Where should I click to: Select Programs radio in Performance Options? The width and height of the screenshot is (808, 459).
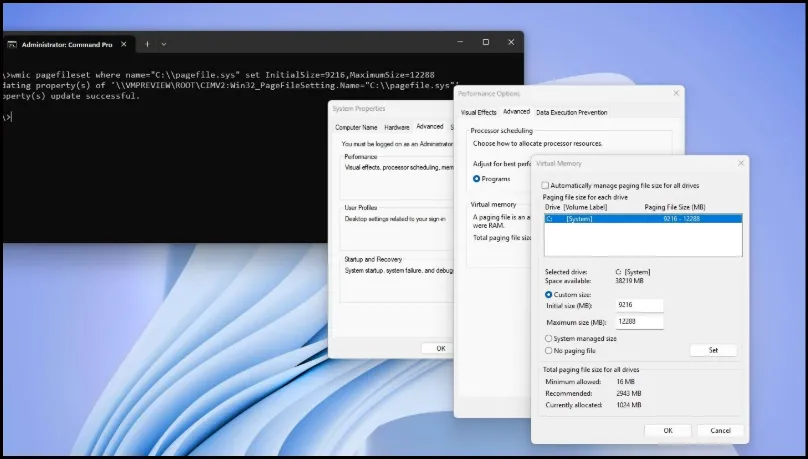point(476,179)
